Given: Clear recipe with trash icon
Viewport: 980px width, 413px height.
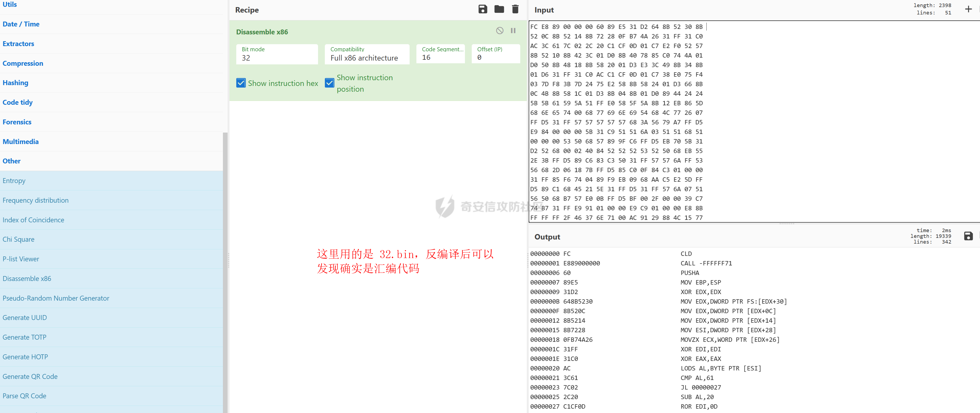Looking at the screenshot, I should [x=515, y=10].
